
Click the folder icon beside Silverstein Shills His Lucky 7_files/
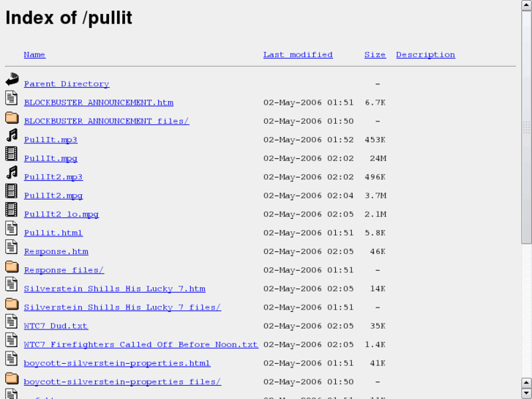(12, 304)
